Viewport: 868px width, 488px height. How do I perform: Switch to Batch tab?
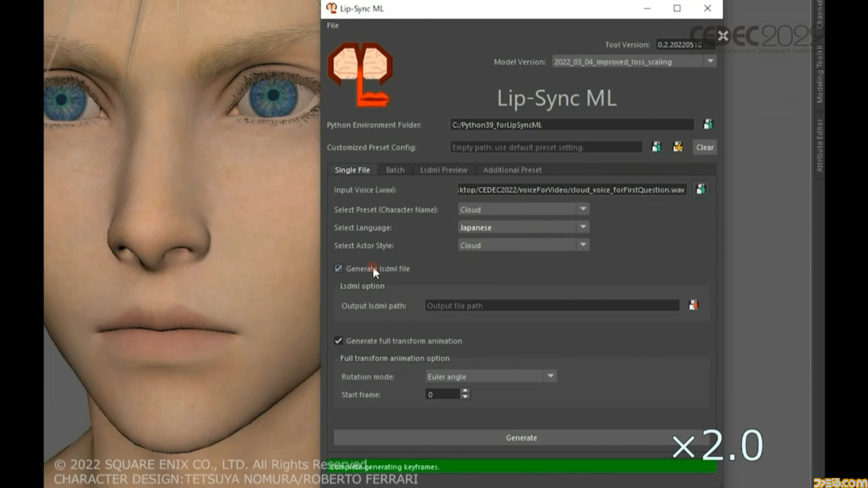pos(395,170)
